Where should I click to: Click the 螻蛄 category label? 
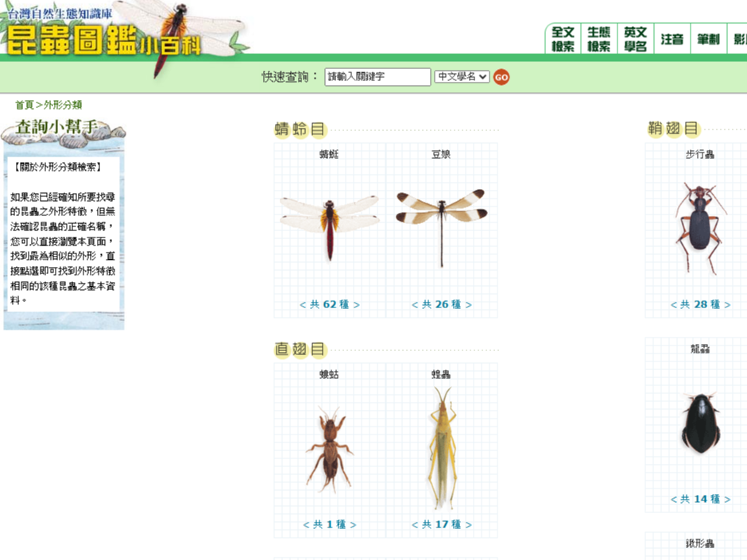329,374
